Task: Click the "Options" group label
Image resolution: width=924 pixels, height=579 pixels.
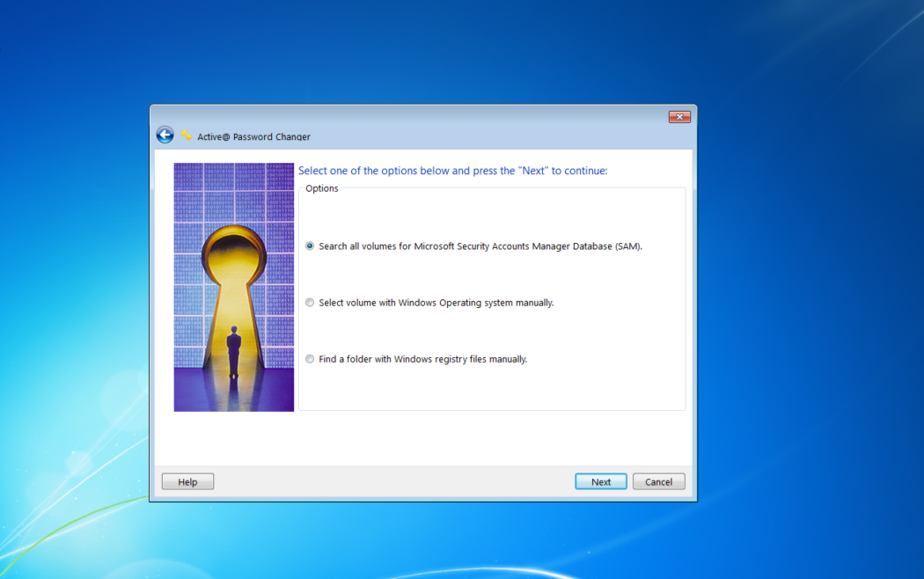Action: click(x=322, y=188)
